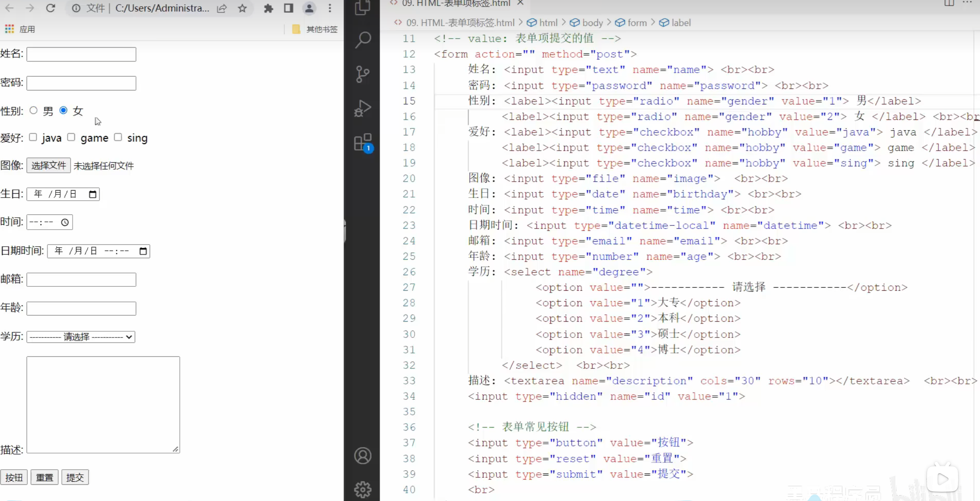Open the browser extensions puzzle icon
This screenshot has height=501, width=980.
click(268, 8)
